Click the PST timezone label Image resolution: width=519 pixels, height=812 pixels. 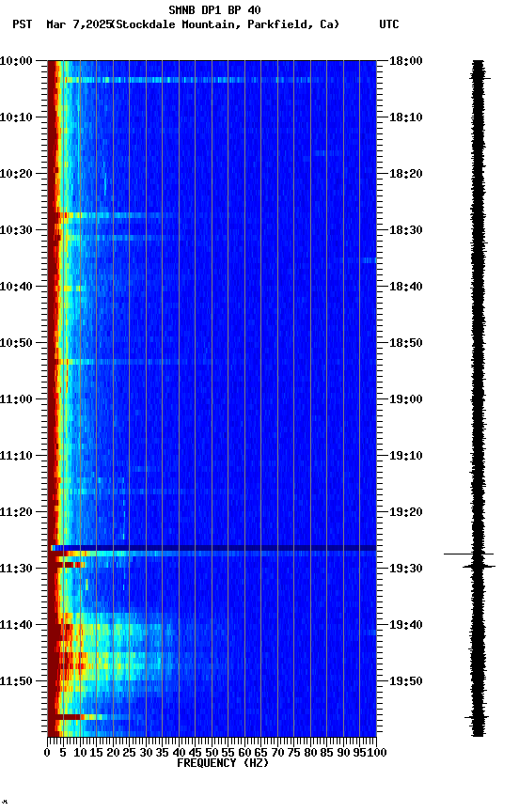[x=23, y=24]
